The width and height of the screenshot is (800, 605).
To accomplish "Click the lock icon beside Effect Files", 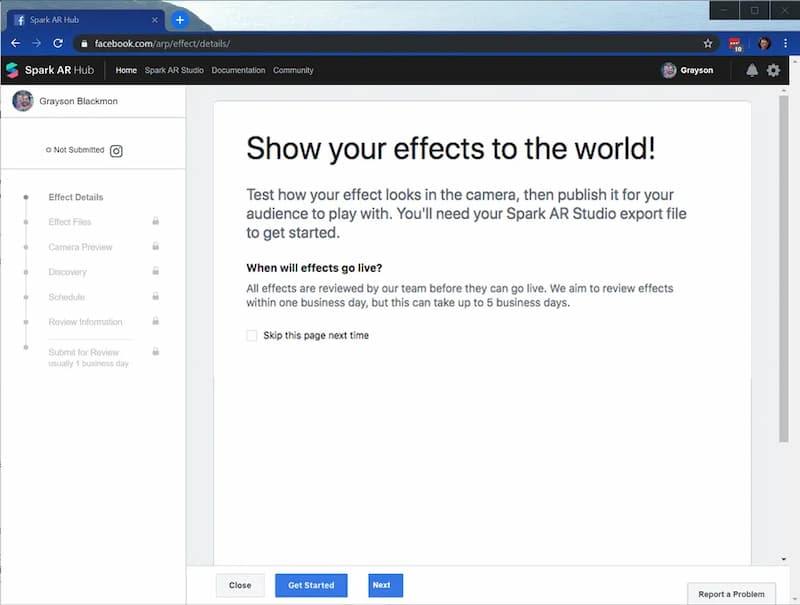I will (x=155, y=222).
